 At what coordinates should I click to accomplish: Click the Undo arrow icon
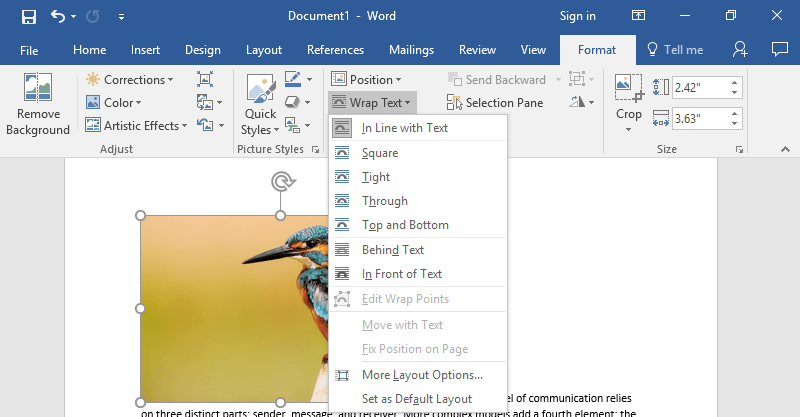[x=58, y=16]
